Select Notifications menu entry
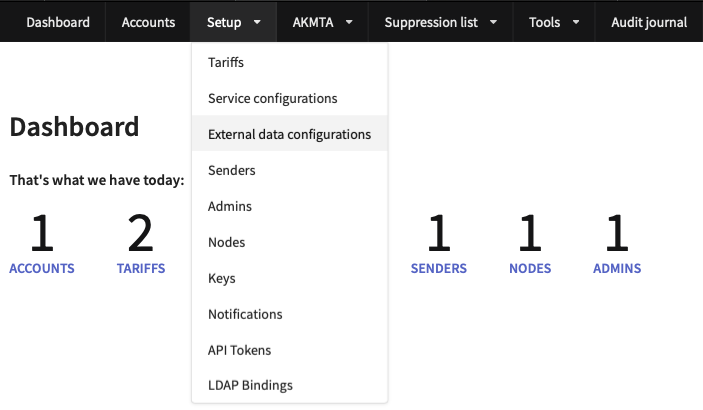 245,314
